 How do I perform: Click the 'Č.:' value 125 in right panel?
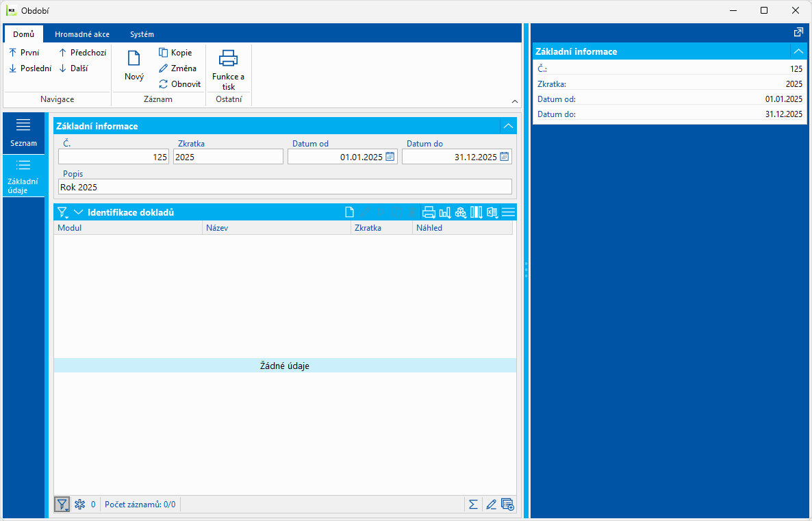(x=796, y=68)
